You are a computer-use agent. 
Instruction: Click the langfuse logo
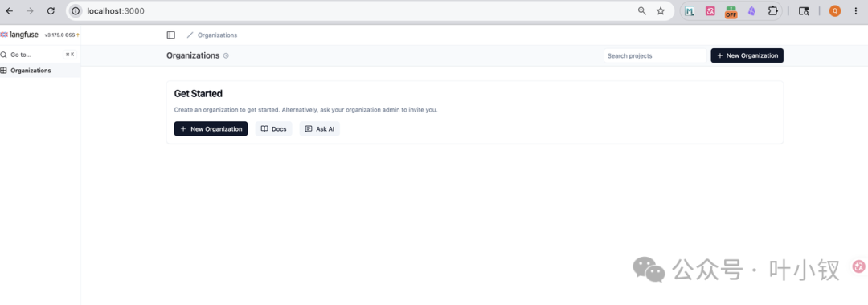pos(19,35)
